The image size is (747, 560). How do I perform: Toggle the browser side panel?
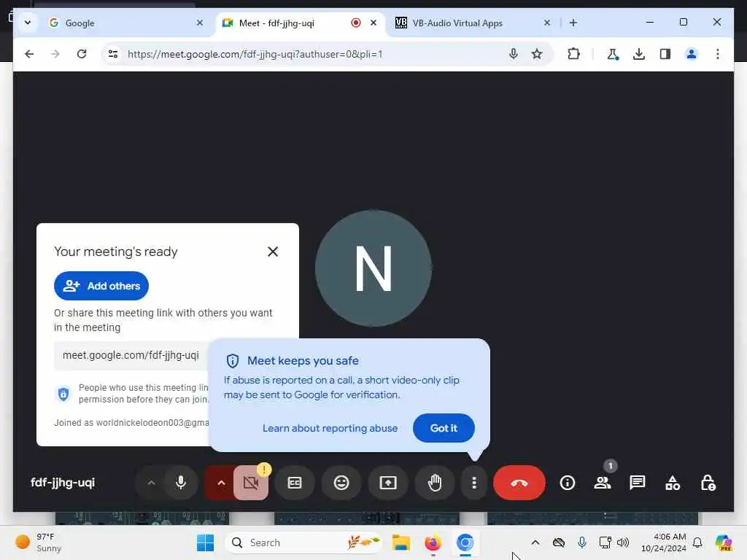(665, 54)
